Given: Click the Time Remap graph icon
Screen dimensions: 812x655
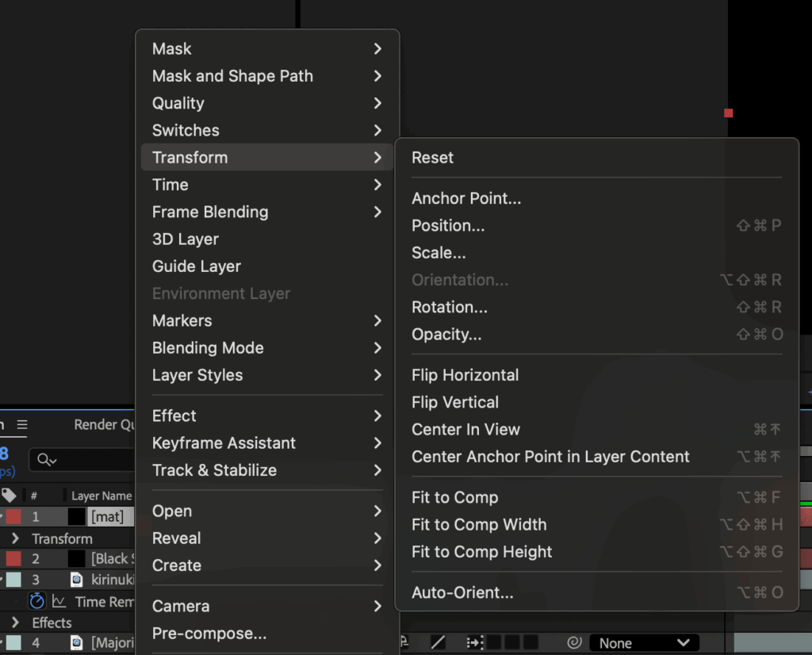Looking at the screenshot, I should pos(59,601).
